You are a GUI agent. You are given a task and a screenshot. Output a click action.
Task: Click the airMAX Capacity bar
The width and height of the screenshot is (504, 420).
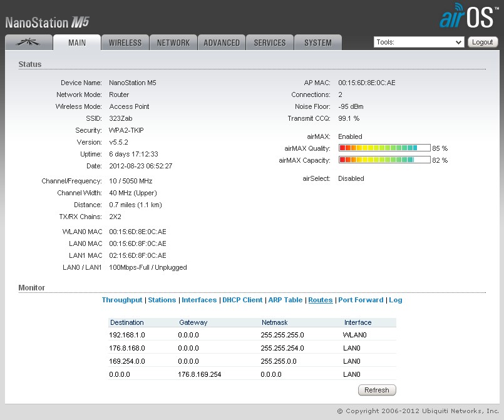tap(384, 160)
